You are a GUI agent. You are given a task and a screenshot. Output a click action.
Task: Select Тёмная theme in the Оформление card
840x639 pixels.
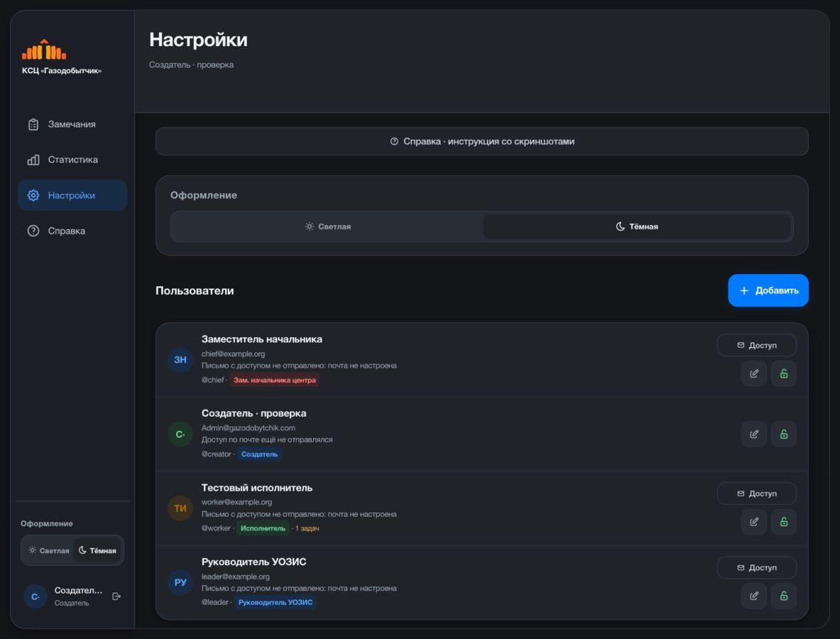click(637, 226)
